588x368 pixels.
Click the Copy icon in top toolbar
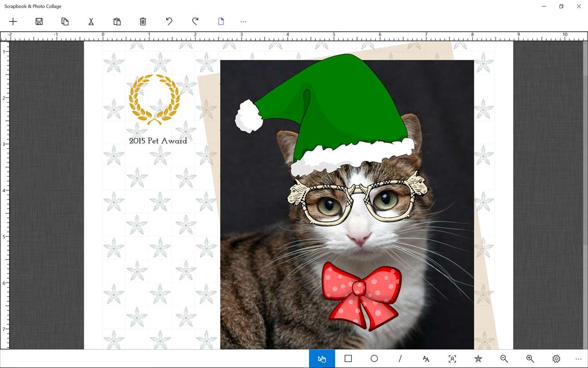coord(65,21)
